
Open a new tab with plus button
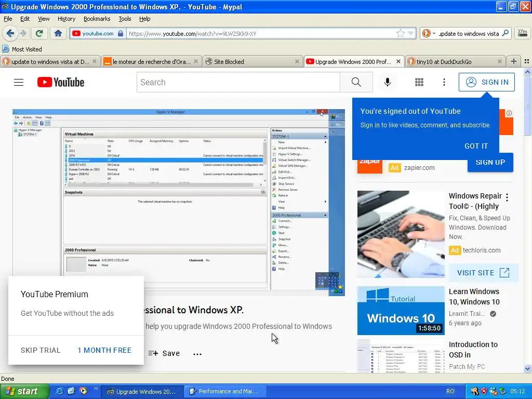(x=514, y=61)
